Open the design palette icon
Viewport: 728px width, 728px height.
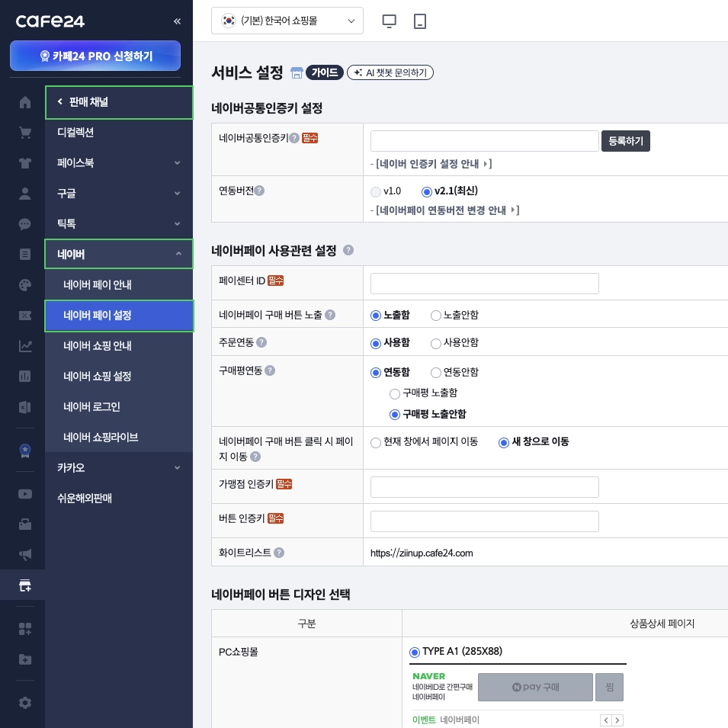click(24, 285)
